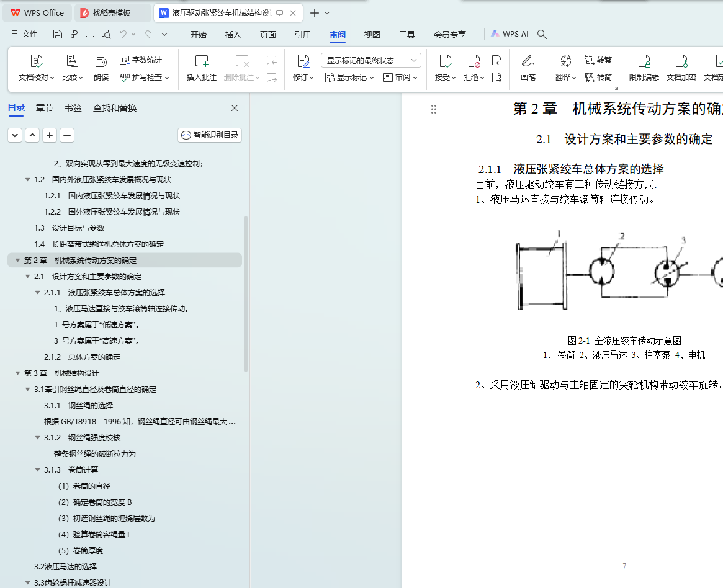Click the Undo arrow icon

click(123, 34)
